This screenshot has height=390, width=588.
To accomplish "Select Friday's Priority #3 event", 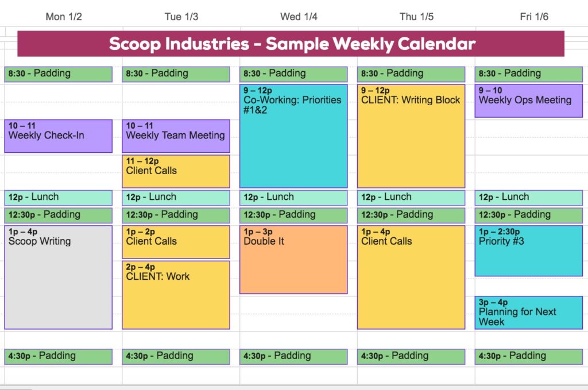I will click(x=529, y=251).
